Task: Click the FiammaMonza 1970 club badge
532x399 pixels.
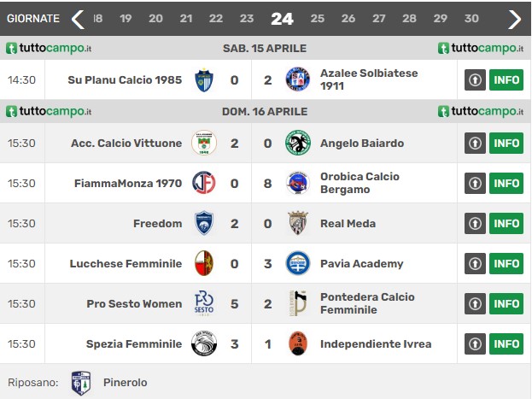Action: click(x=204, y=183)
